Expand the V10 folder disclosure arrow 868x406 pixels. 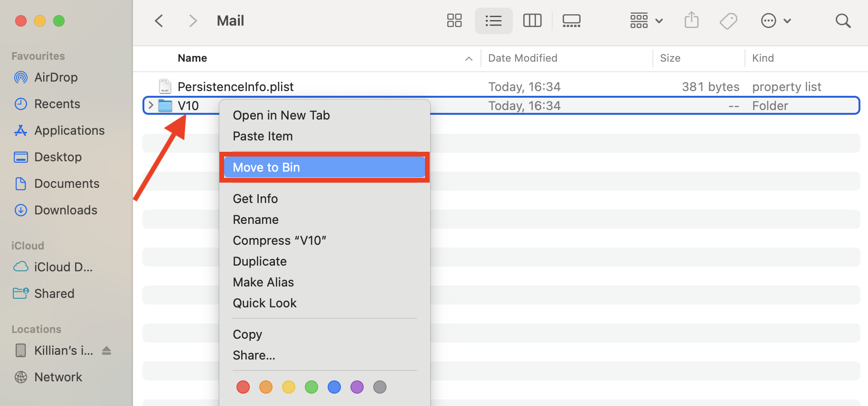tap(151, 105)
